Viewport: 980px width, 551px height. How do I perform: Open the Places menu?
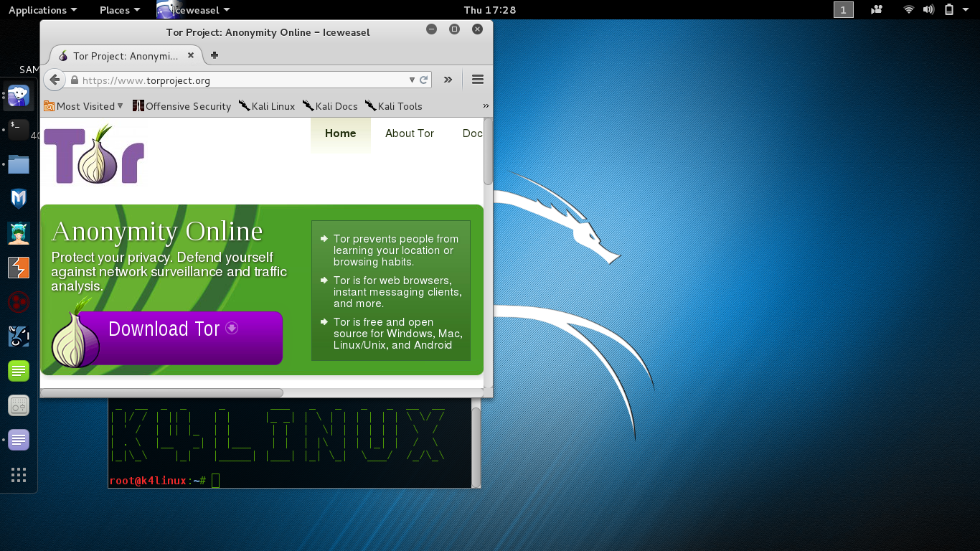click(119, 10)
